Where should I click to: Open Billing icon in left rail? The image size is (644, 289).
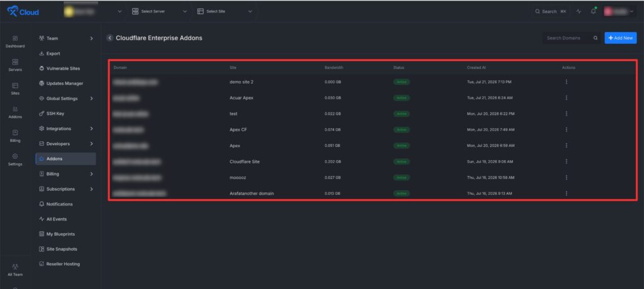[15, 136]
